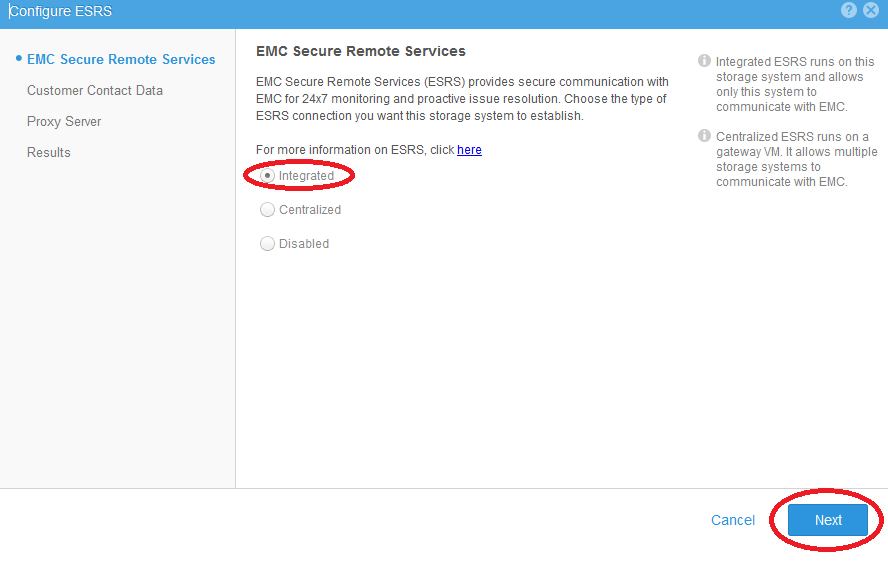The height and width of the screenshot is (582, 888).
Task: Select the Centralized radio button
Action: [x=266, y=209]
